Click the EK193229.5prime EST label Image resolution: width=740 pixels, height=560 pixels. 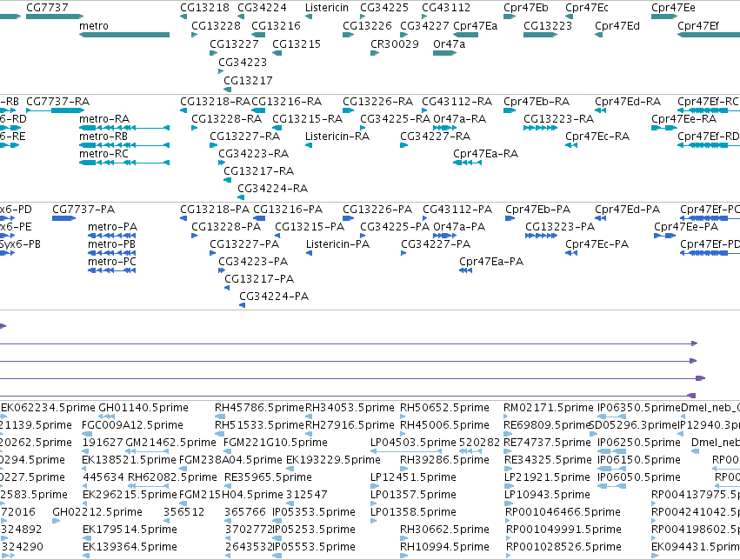click(x=333, y=460)
